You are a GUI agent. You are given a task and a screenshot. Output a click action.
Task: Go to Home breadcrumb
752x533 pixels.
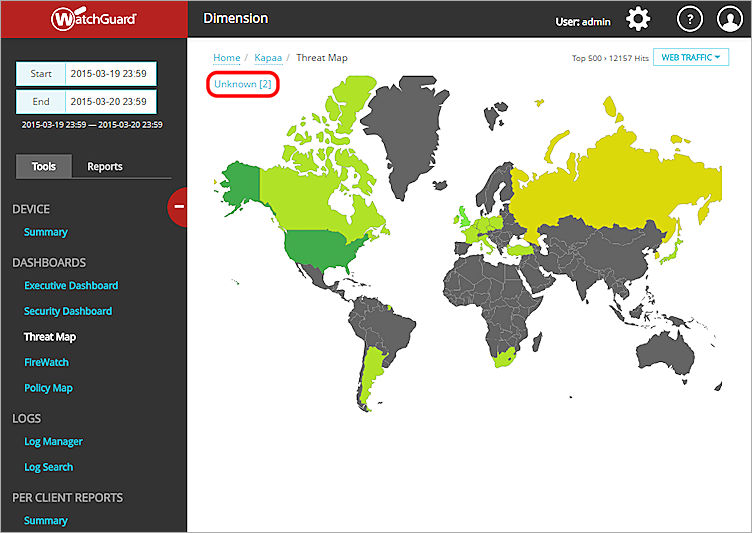pyautogui.click(x=227, y=58)
